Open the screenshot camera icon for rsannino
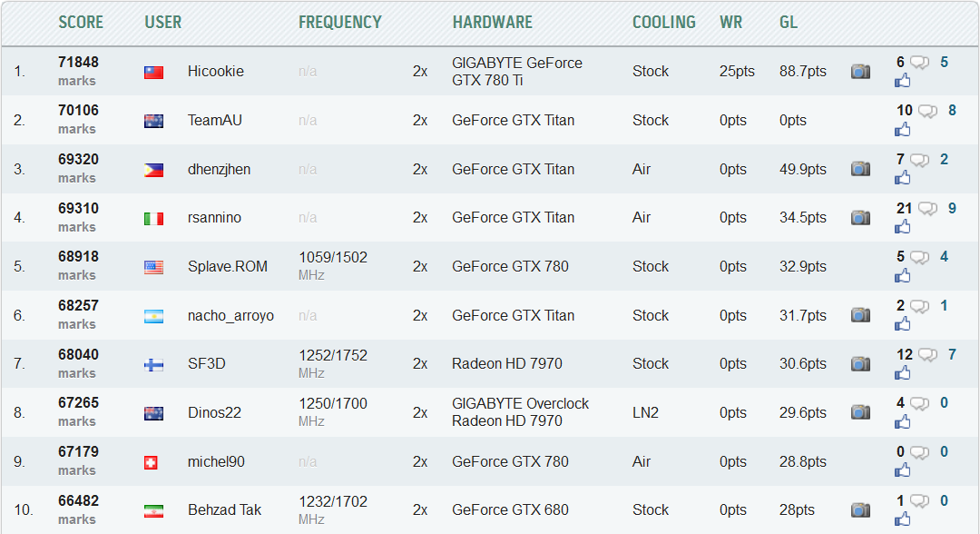Viewport: 980px width, 534px height. click(x=860, y=218)
